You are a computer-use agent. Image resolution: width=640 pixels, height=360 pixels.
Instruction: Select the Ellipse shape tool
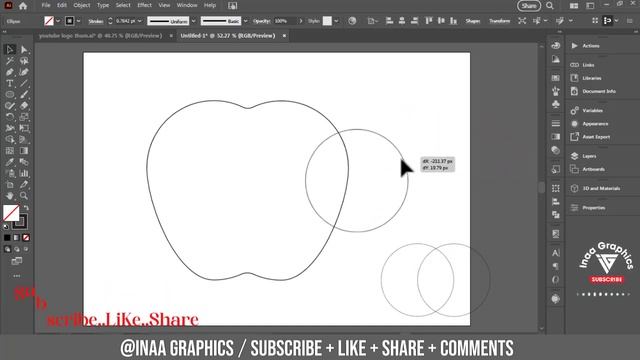point(10,95)
